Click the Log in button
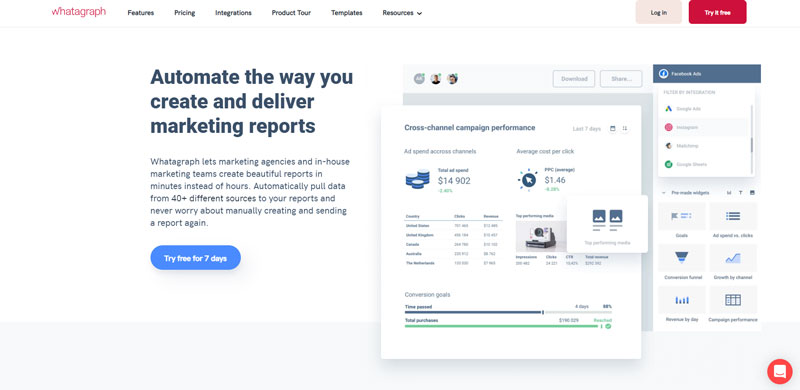The image size is (800, 390). (x=659, y=12)
